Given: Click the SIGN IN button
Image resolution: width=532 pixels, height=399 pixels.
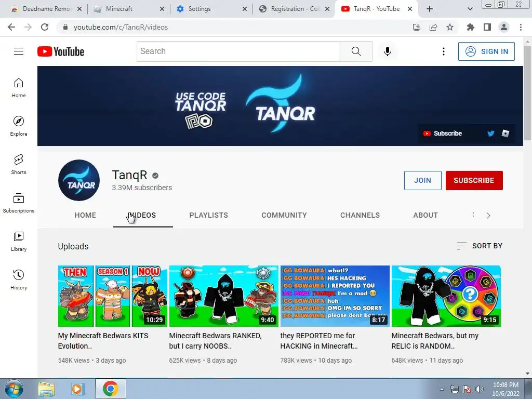Looking at the screenshot, I should tap(486, 51).
